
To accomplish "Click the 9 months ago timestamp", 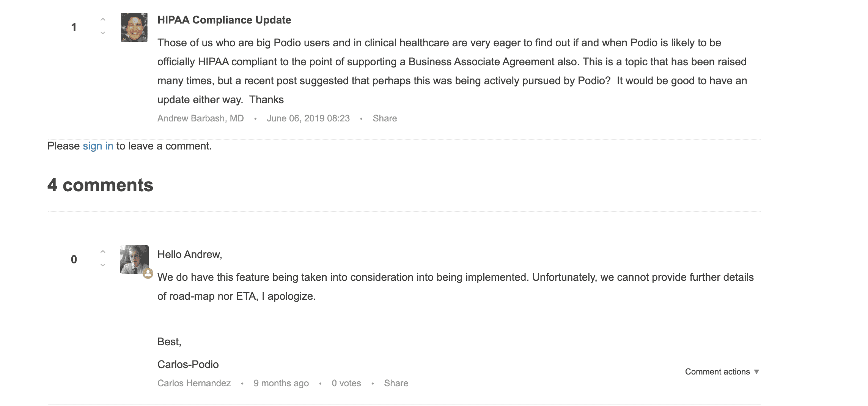I will pos(281,383).
